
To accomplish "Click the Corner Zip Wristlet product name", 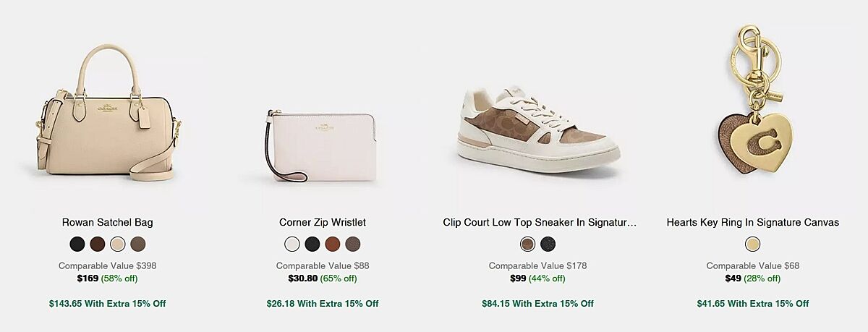I will [x=323, y=223].
